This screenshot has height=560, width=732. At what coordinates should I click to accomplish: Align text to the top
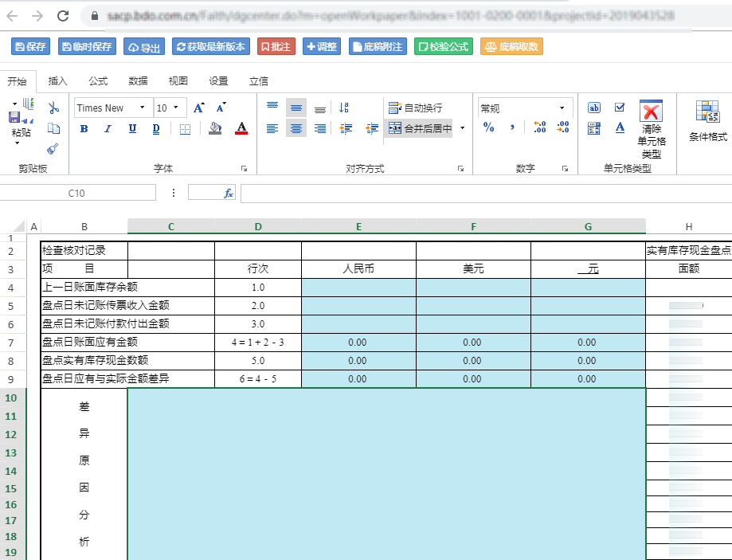(272, 108)
